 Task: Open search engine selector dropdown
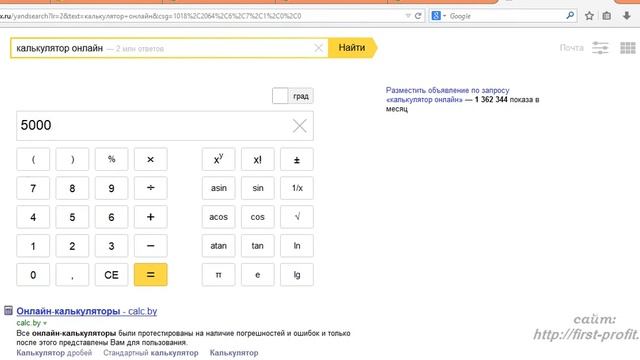(439, 16)
